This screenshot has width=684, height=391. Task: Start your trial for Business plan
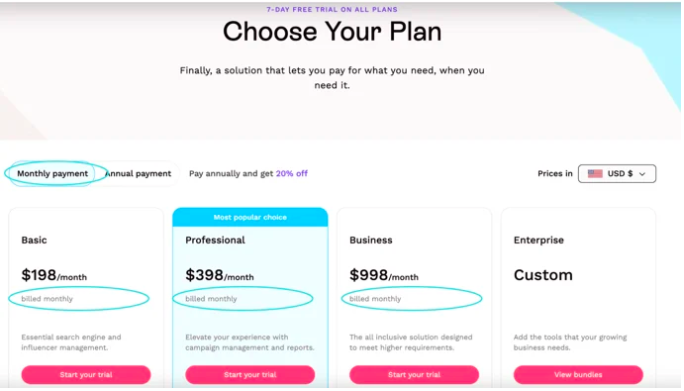coord(414,375)
